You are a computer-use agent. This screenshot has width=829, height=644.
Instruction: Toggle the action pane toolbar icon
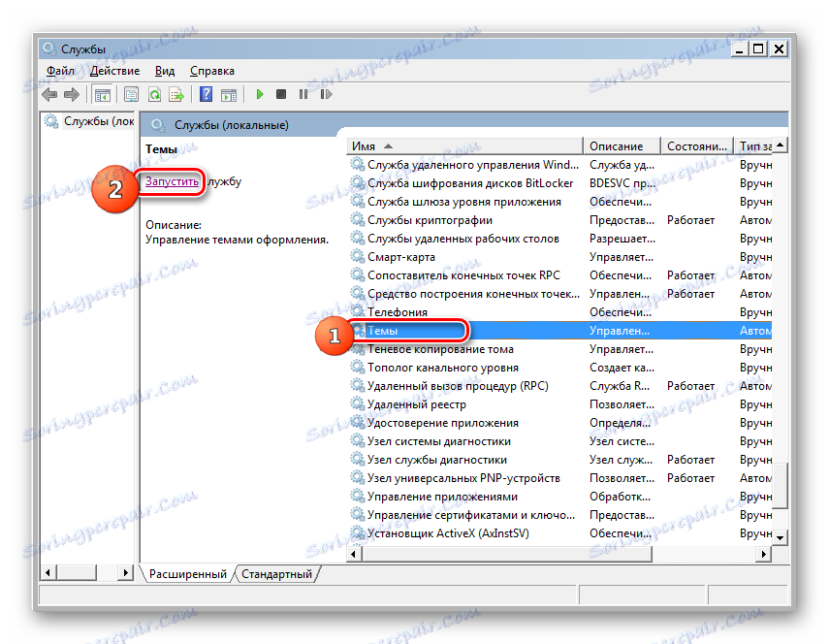point(229,95)
